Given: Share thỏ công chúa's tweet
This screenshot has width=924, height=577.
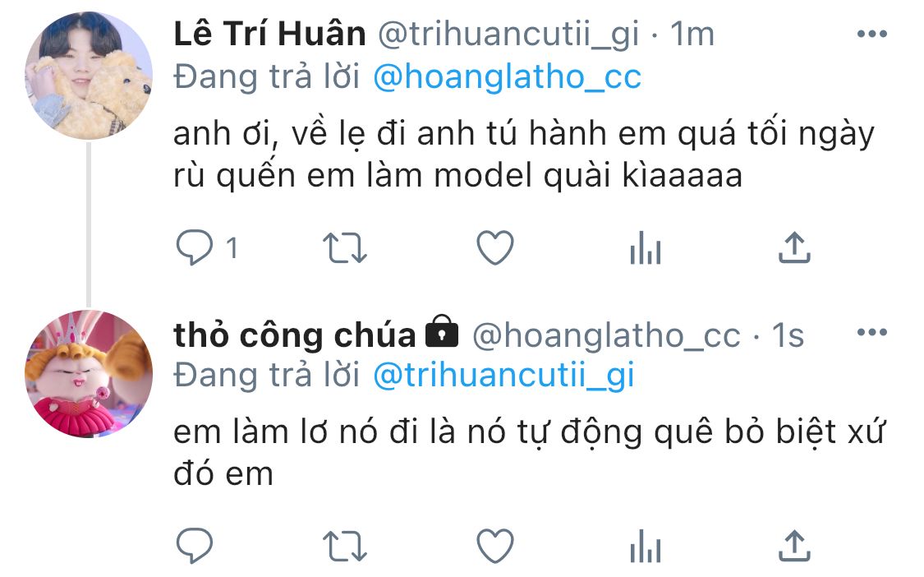Looking at the screenshot, I should pos(794,546).
